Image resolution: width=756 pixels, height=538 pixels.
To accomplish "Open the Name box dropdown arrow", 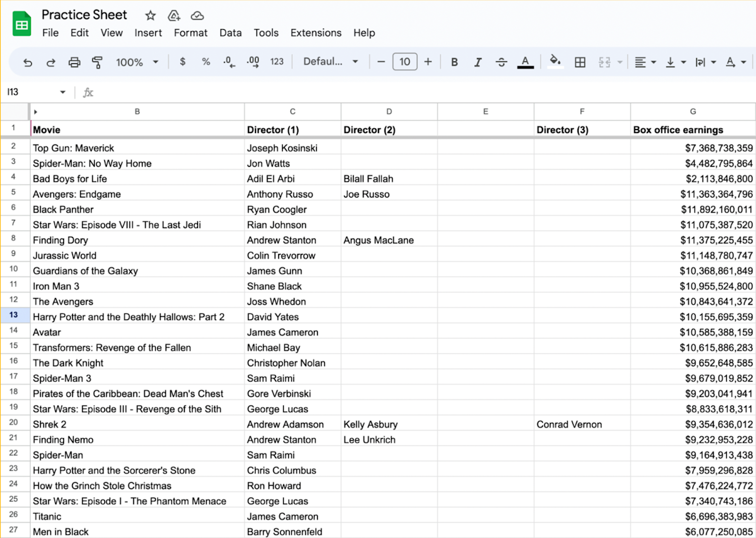I will click(62, 92).
